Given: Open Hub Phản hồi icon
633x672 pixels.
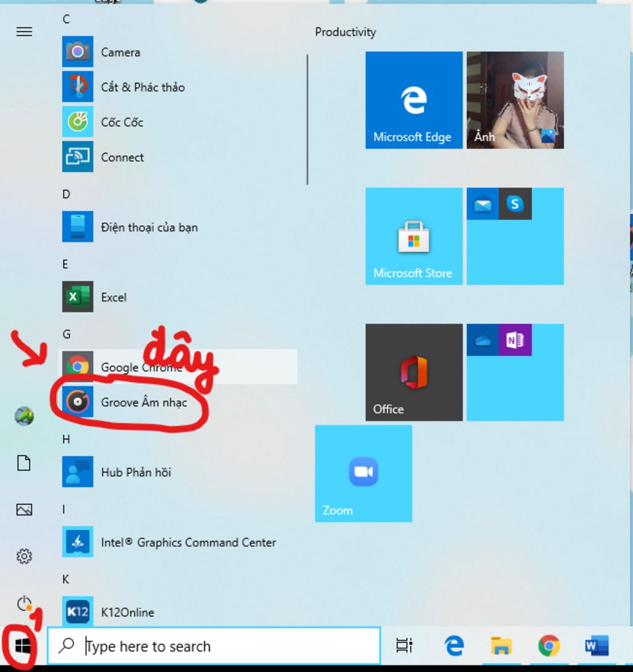Looking at the screenshot, I should coord(77,472).
